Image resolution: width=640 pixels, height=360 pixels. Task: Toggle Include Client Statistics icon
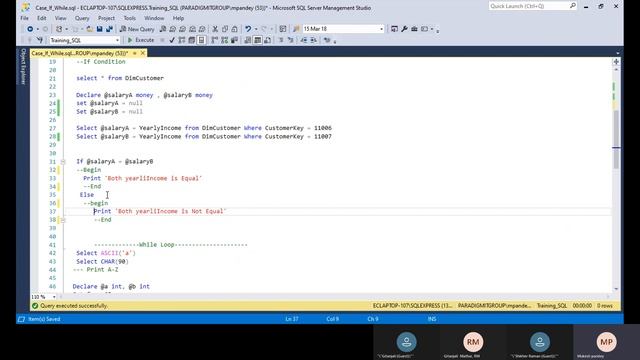coord(234,40)
